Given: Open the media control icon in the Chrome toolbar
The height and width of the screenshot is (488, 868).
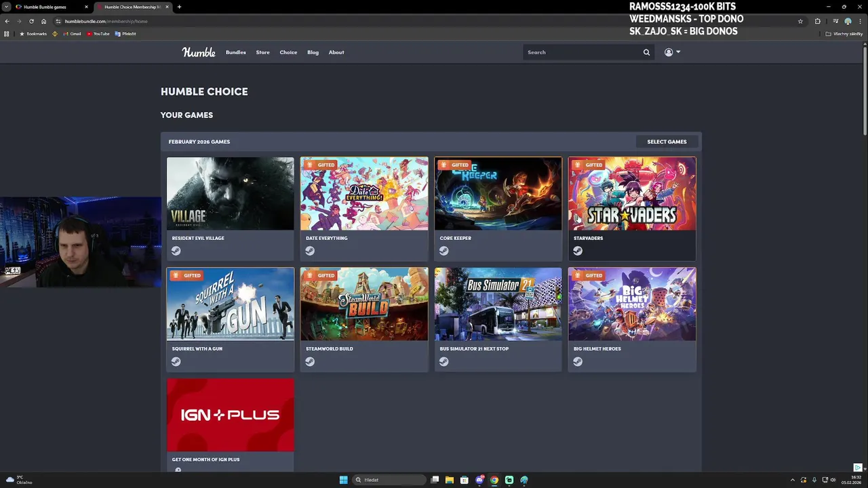Looking at the screenshot, I should [835, 21].
